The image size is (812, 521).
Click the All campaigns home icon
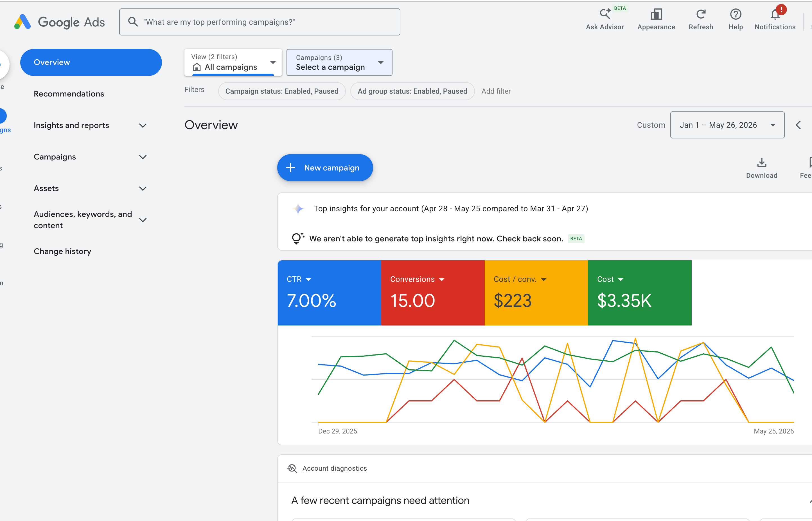[197, 67]
